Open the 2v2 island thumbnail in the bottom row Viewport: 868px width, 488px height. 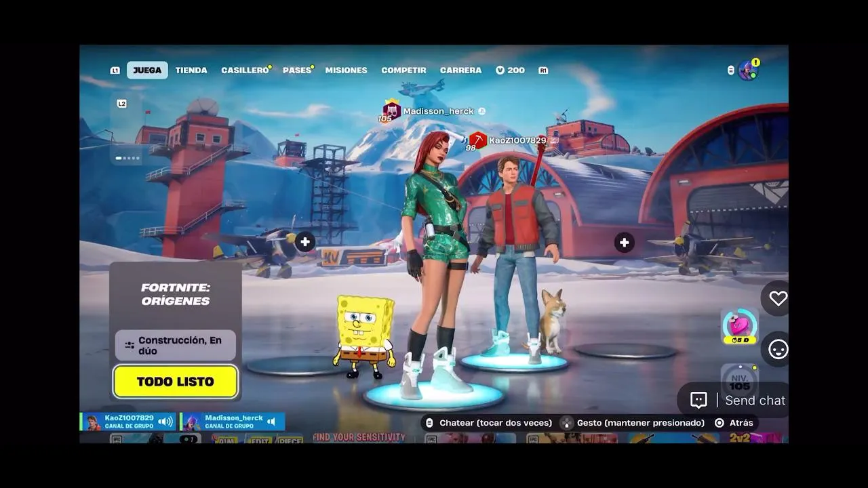coord(755,438)
